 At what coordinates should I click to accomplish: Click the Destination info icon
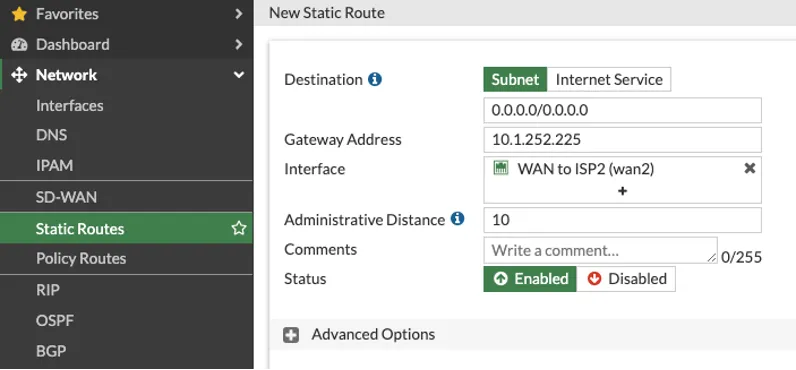pos(375,80)
